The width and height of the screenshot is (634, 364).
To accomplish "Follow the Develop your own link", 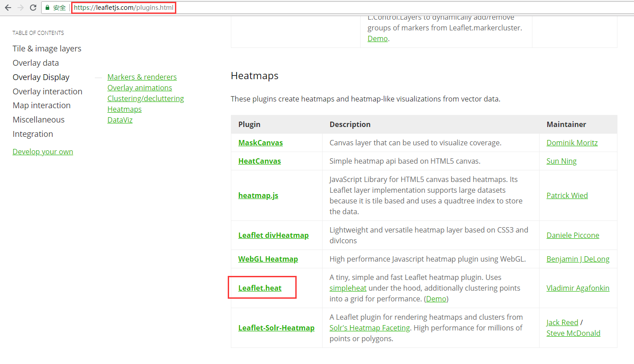I will tap(43, 152).
